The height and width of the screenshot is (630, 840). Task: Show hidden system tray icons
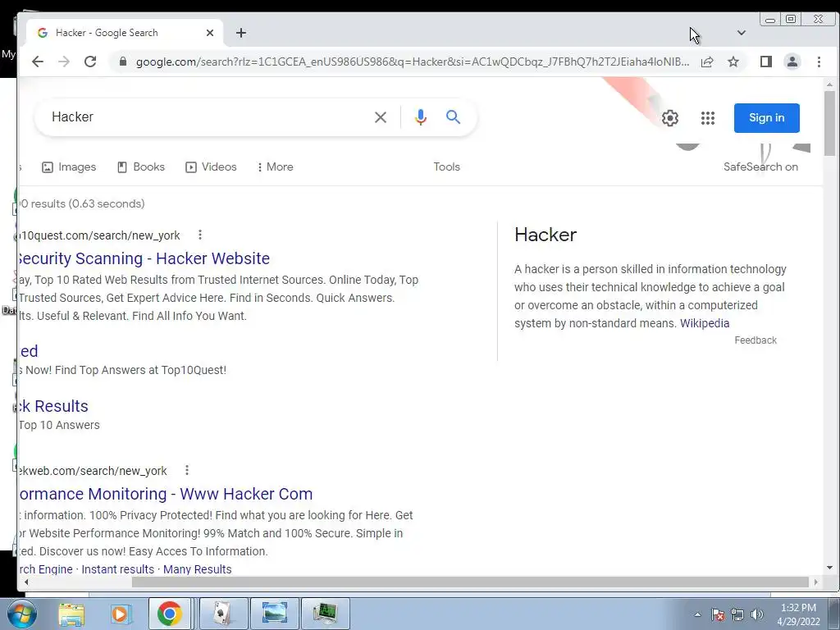(x=697, y=614)
